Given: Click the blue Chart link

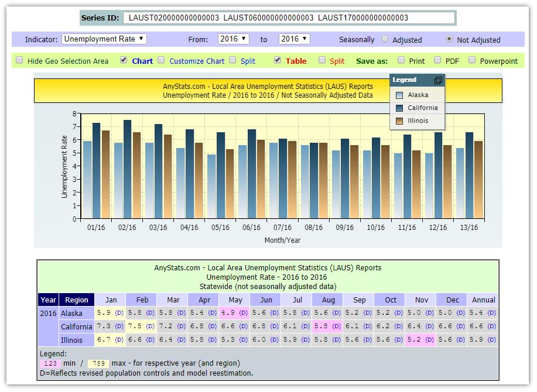Looking at the screenshot, I should point(142,61).
